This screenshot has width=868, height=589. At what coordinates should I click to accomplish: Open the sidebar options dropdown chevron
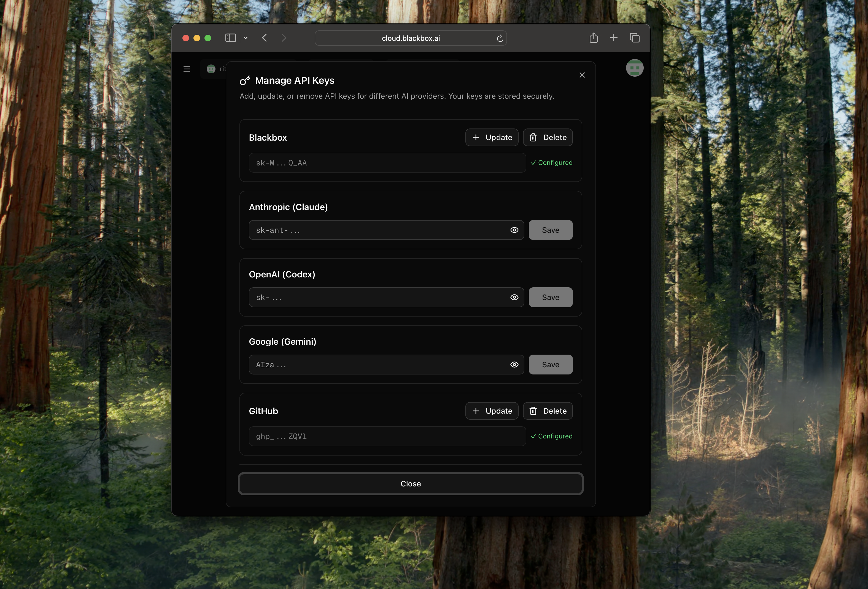point(246,38)
